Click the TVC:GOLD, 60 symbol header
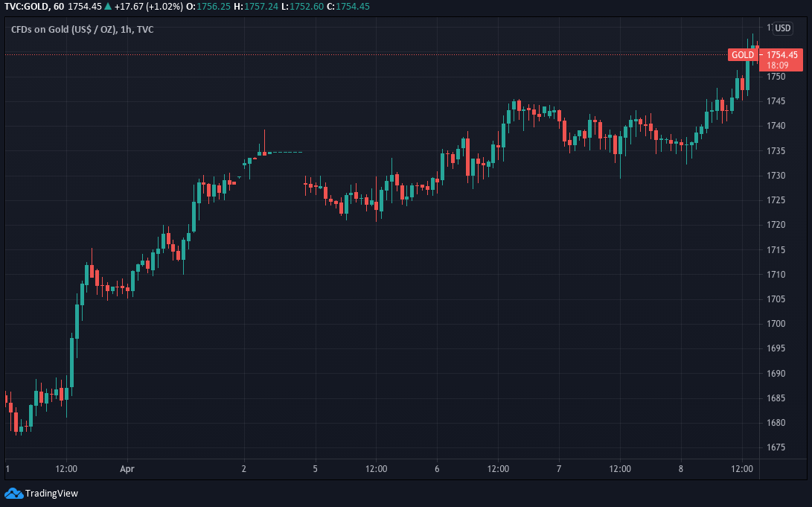 (34, 7)
